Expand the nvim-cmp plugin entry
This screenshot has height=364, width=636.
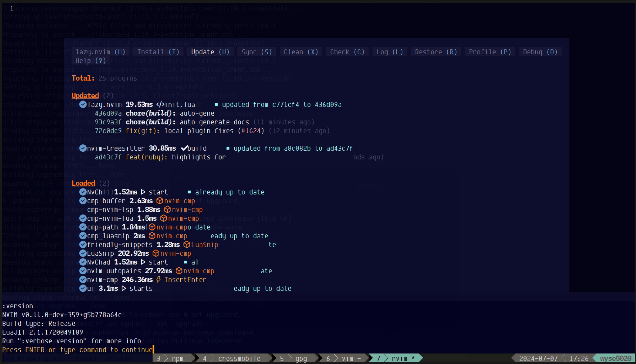click(x=102, y=280)
